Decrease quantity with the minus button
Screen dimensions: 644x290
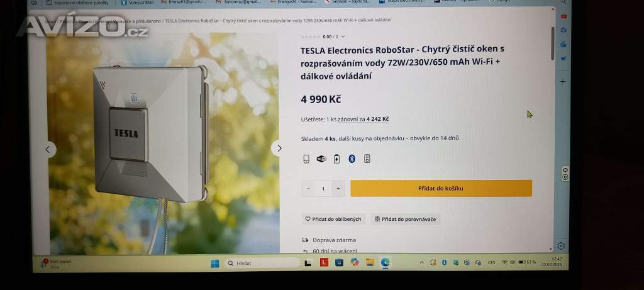point(308,189)
